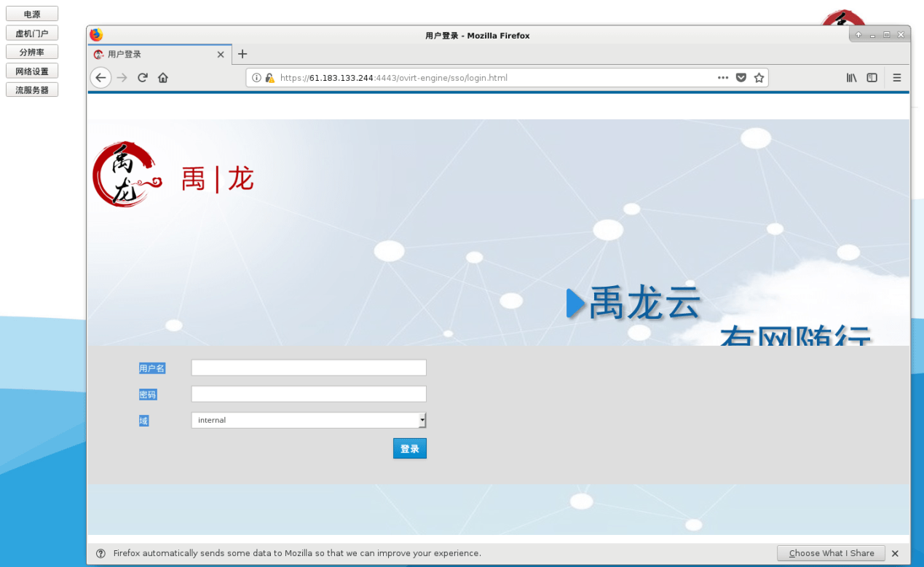Viewport: 924px width, 567px height.
Task: Reload the page with refresh icon
Action: click(143, 78)
